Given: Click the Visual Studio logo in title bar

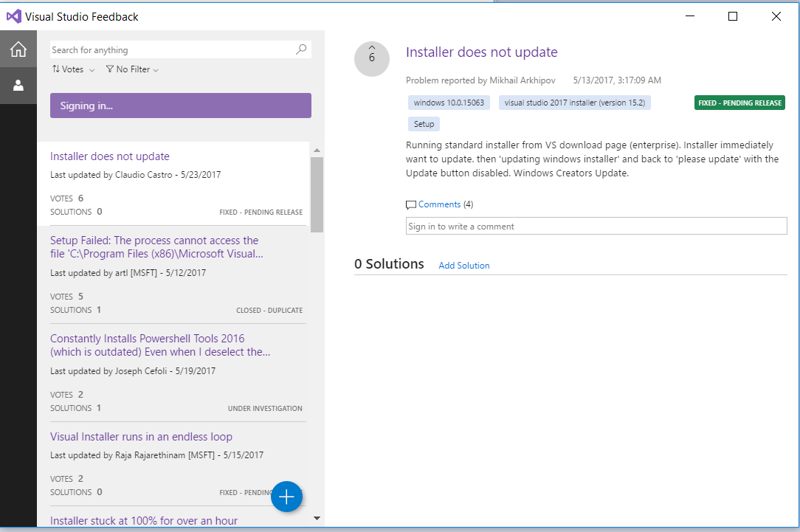Looking at the screenshot, I should (14, 16).
